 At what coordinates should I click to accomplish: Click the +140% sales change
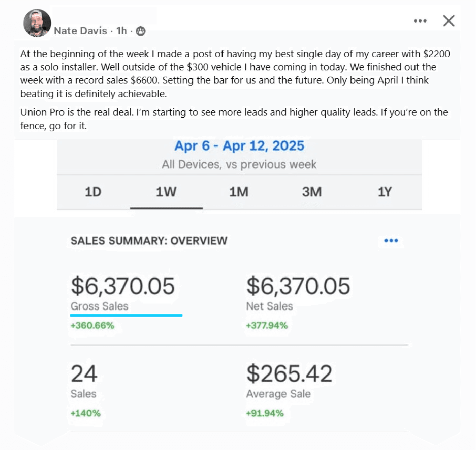coord(86,413)
